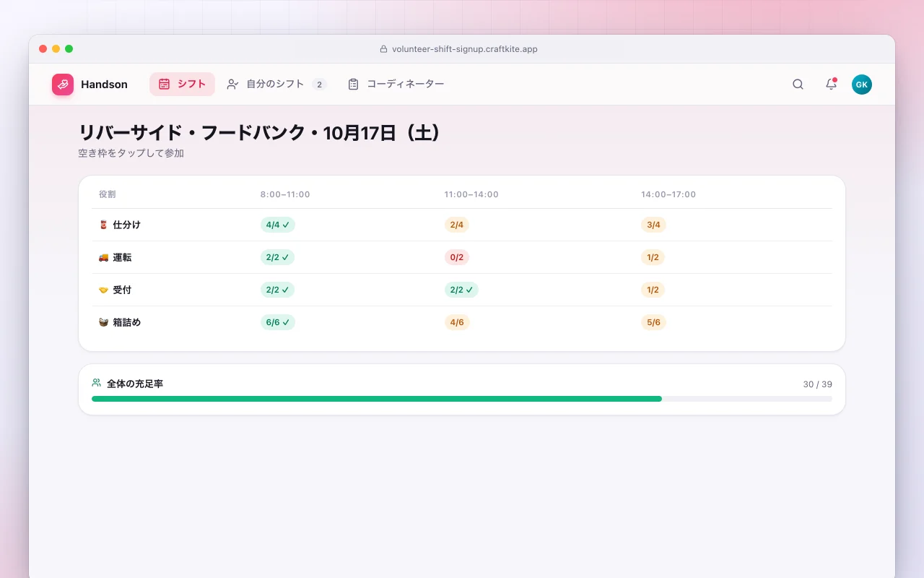Click the address bar URL volunteer-shift-signup.craftkite.app
The width and height of the screenshot is (924, 578).
pyautogui.click(x=465, y=49)
